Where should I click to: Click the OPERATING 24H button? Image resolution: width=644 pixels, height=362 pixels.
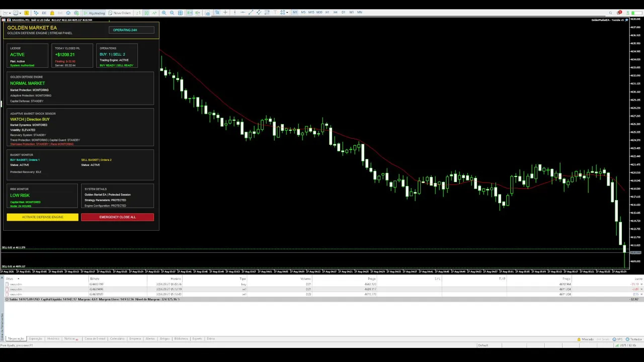(x=131, y=30)
